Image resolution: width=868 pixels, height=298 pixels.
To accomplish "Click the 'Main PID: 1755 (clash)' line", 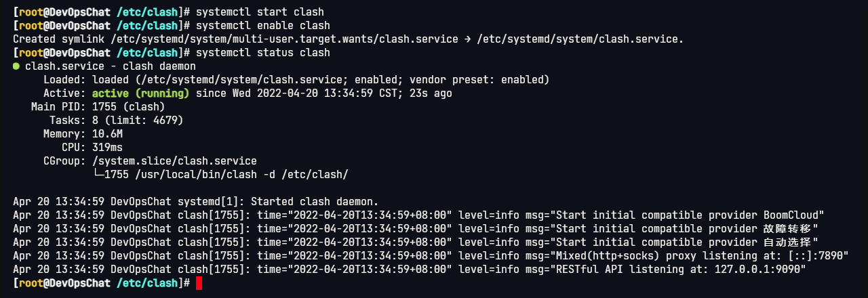I will coord(98,107).
